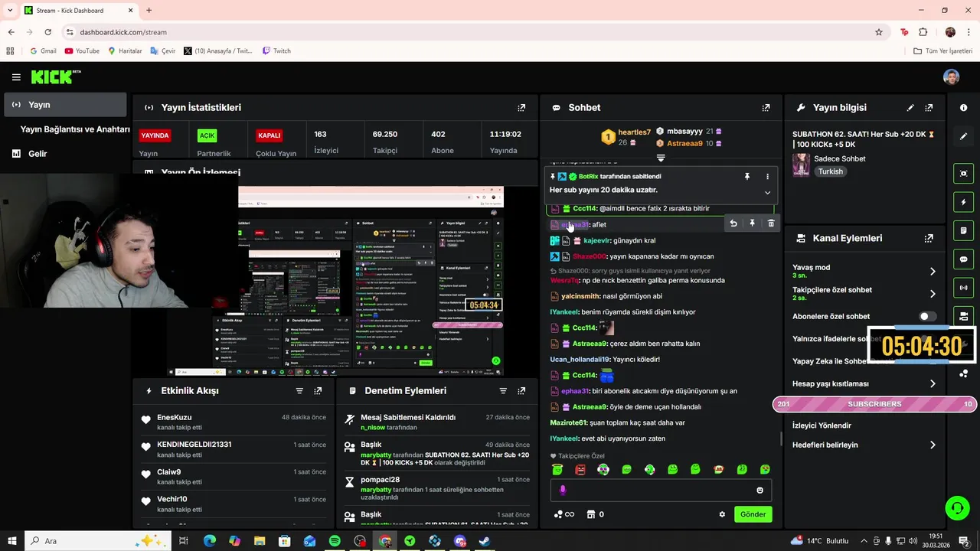The height and width of the screenshot is (551, 980).
Task: Open Tüm Yer İşaretleri bookmarks folder
Action: click(x=943, y=51)
